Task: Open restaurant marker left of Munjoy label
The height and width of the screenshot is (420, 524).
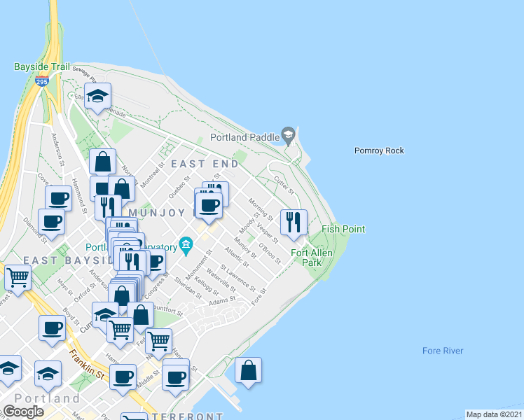Action: pyautogui.click(x=108, y=207)
